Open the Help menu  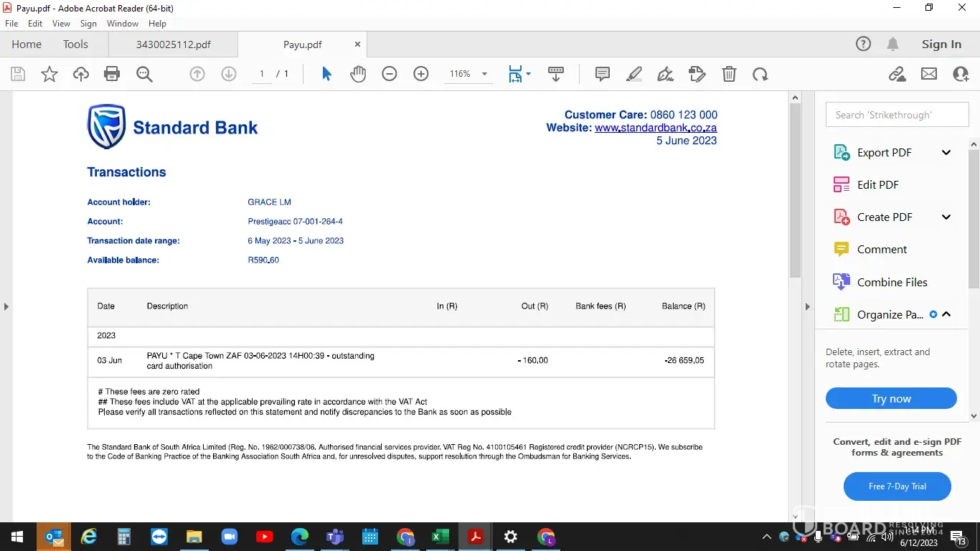[x=157, y=24]
